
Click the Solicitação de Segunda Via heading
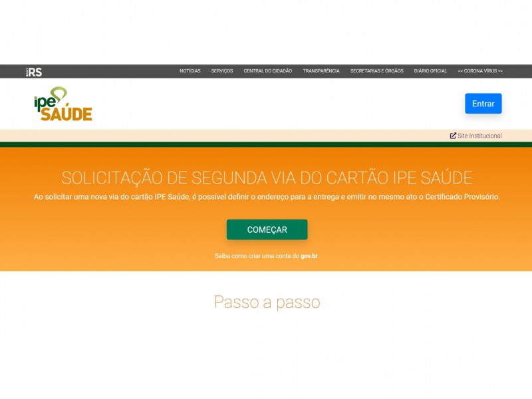tap(267, 178)
